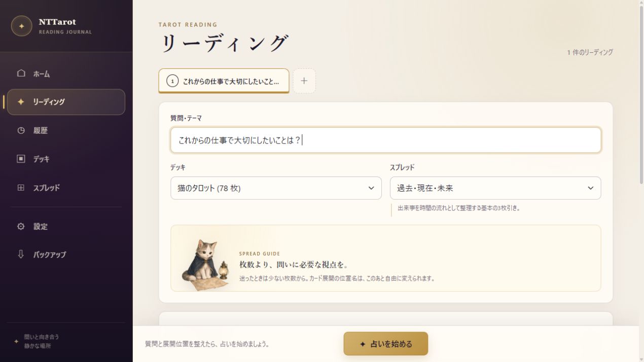This screenshot has height=362, width=644.
Task: Click the TAROT READING caption
Action: (188, 24)
